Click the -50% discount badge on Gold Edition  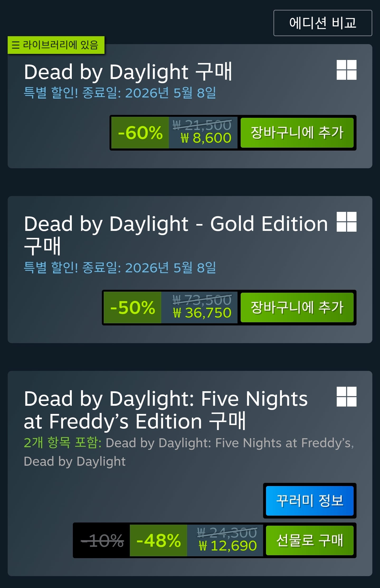[132, 307]
